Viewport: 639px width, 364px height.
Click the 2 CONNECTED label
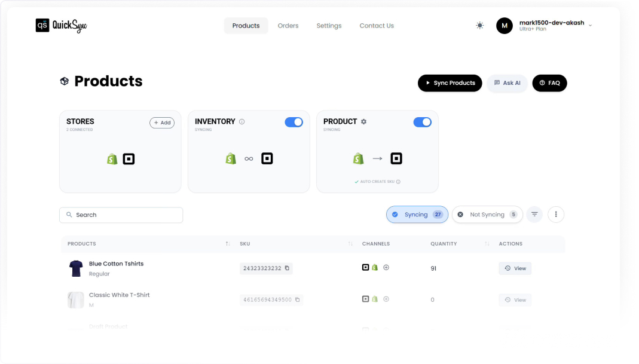80,130
